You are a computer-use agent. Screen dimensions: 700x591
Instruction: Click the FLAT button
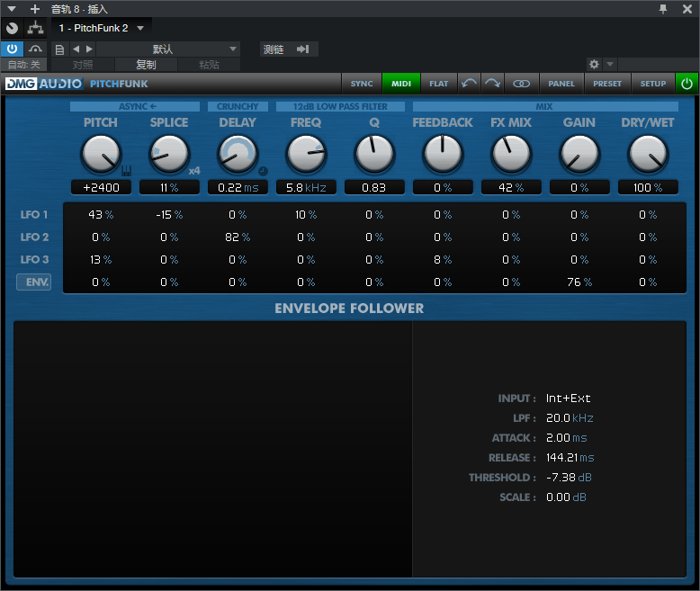click(439, 84)
